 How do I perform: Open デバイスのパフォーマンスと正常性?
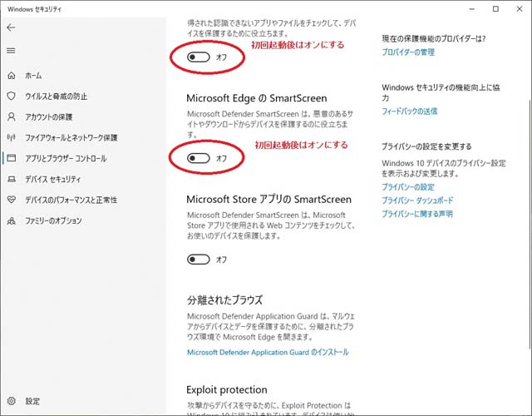click(71, 200)
